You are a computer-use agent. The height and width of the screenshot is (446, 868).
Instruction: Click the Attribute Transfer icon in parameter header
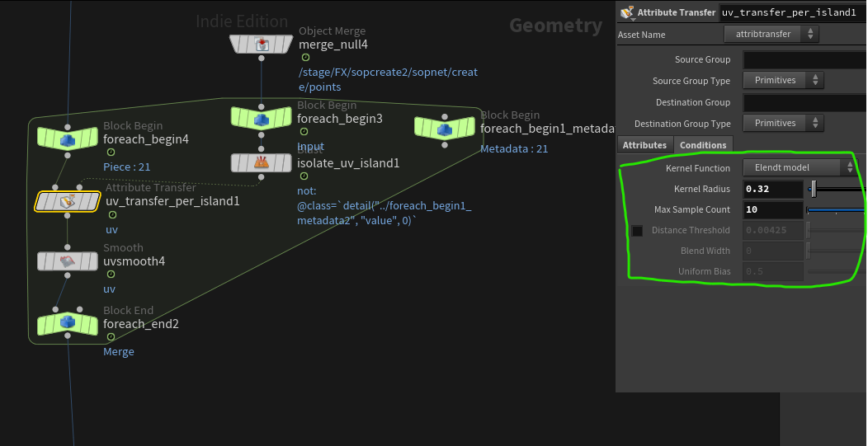(x=627, y=12)
